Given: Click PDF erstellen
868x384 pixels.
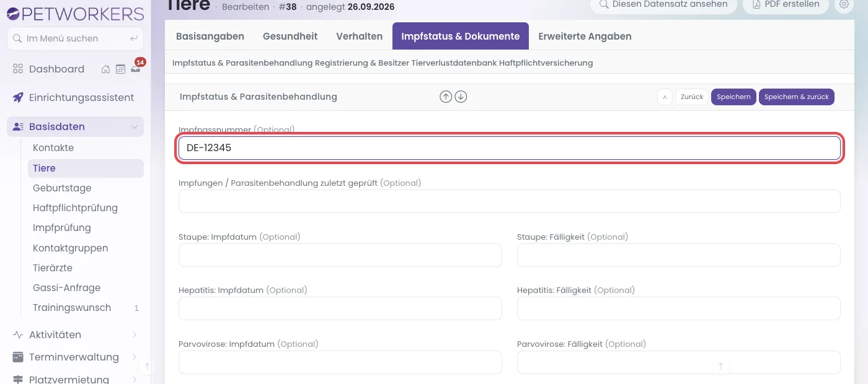Looking at the screenshot, I should (x=787, y=4).
